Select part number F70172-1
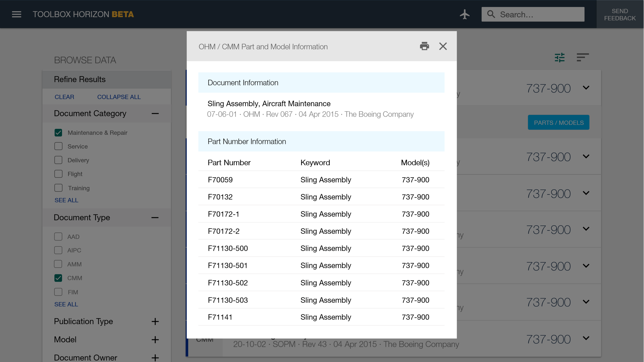Image resolution: width=644 pixels, height=362 pixels. pyautogui.click(x=224, y=214)
